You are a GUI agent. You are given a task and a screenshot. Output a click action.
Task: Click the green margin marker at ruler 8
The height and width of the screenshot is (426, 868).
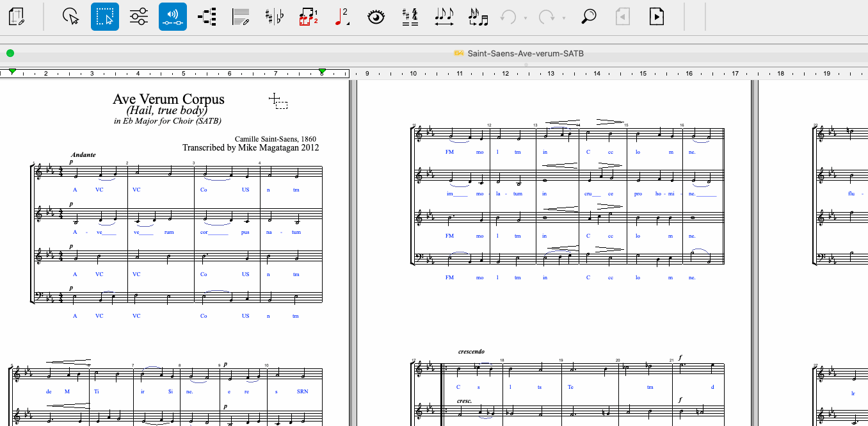[x=323, y=72]
